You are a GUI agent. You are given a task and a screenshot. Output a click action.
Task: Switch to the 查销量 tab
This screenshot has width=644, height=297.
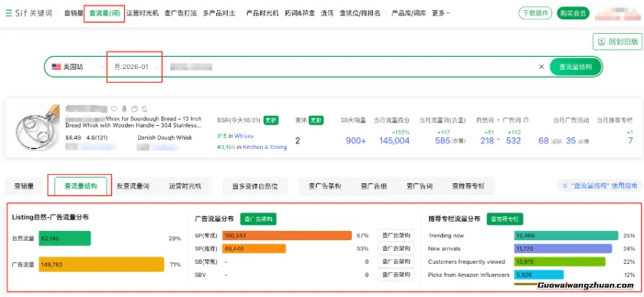[24, 186]
